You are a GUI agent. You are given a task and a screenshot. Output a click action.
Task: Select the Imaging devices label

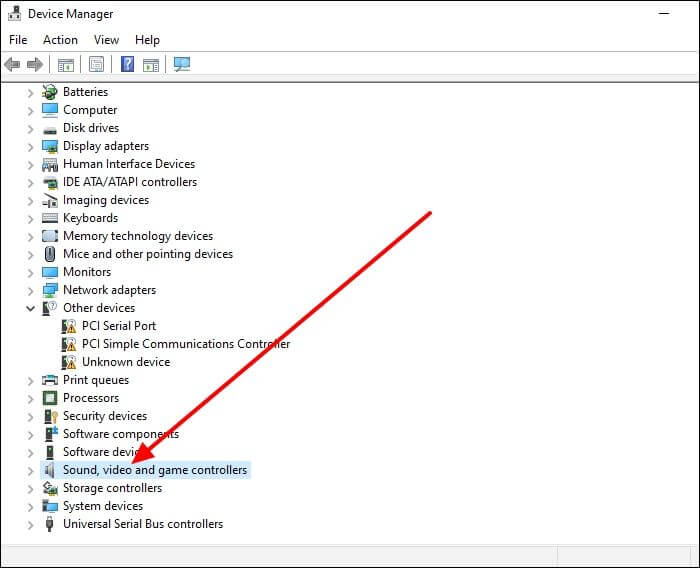coord(106,200)
